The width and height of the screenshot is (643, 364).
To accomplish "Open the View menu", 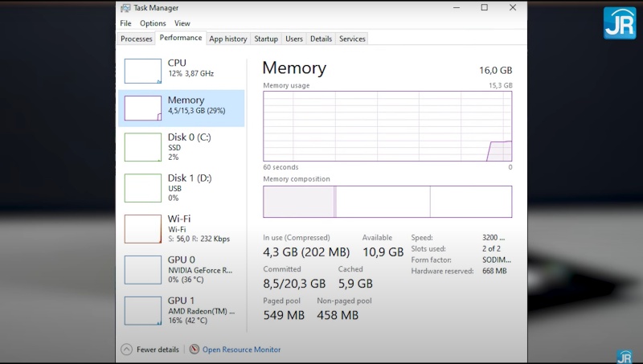I will (182, 23).
